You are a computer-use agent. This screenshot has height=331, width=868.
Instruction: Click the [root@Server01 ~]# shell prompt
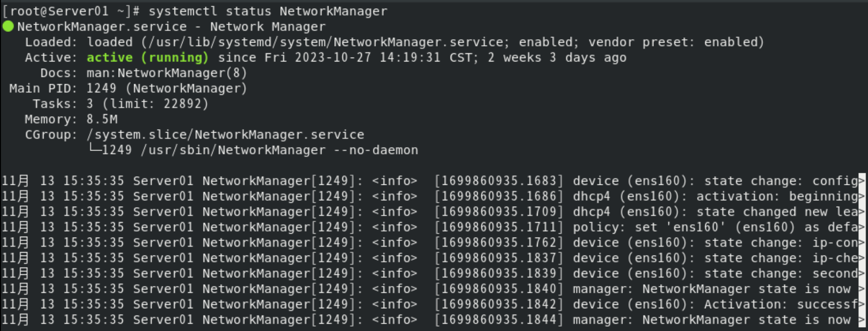pyautogui.click(x=71, y=11)
